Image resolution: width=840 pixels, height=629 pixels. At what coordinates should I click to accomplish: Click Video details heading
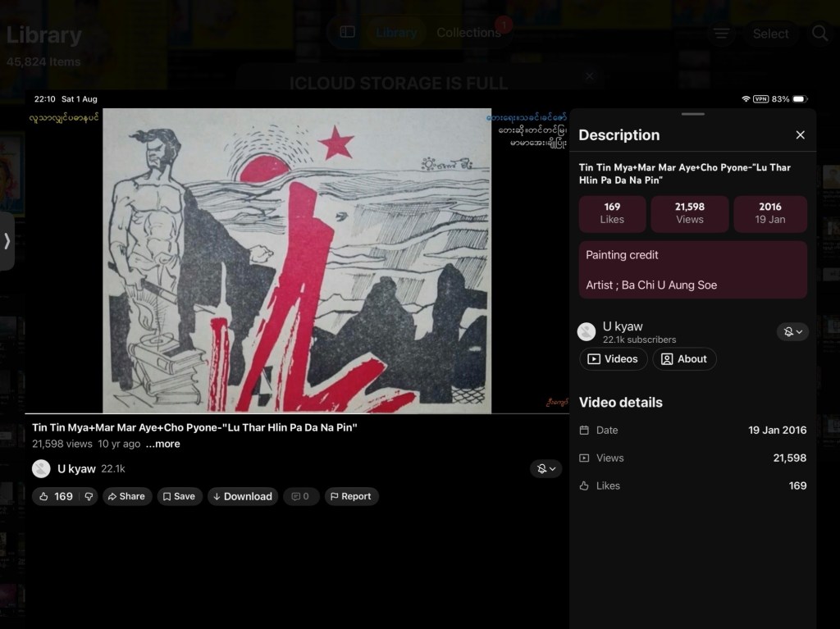click(620, 403)
